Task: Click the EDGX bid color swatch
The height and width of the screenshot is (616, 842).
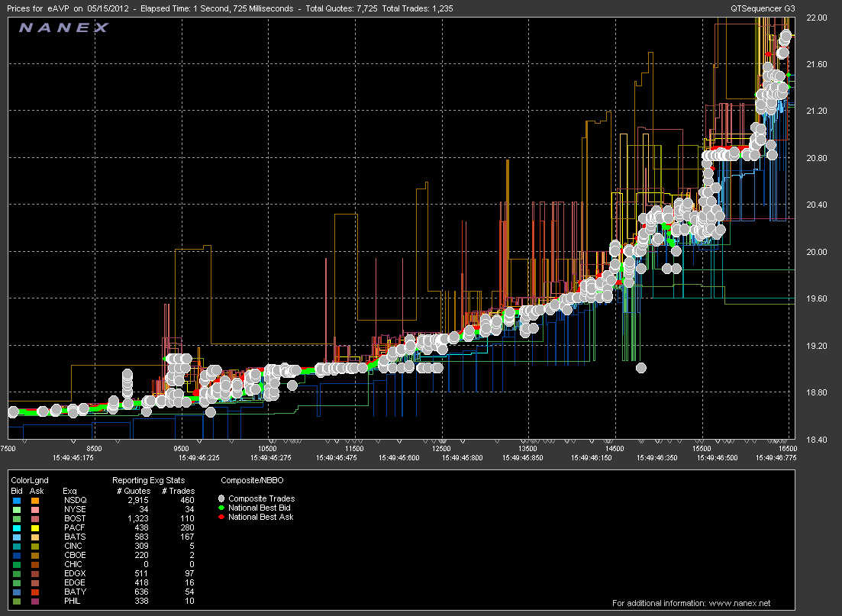Action: pos(17,573)
